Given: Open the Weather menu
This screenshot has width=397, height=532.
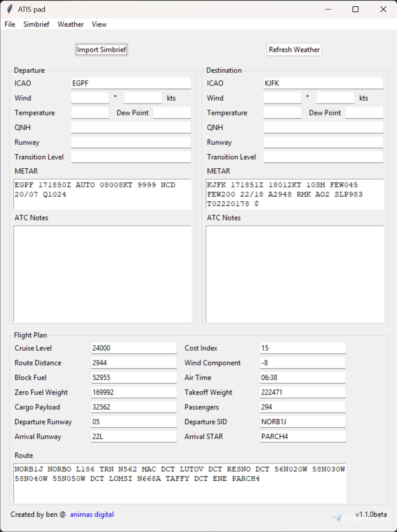Looking at the screenshot, I should 70,24.
